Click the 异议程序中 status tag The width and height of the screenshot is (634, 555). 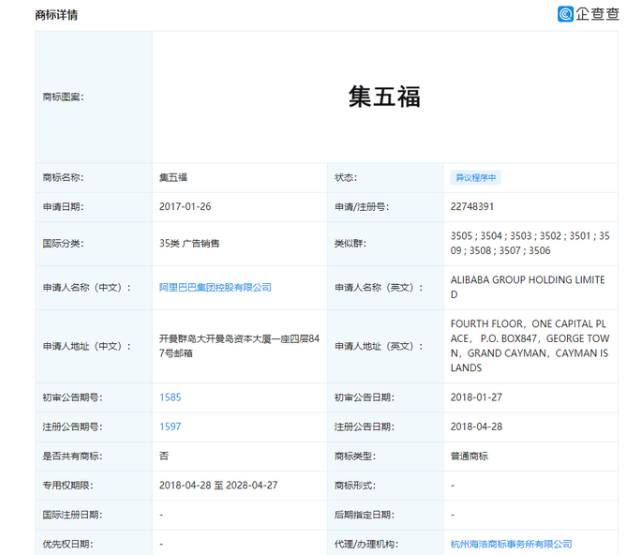click(476, 177)
